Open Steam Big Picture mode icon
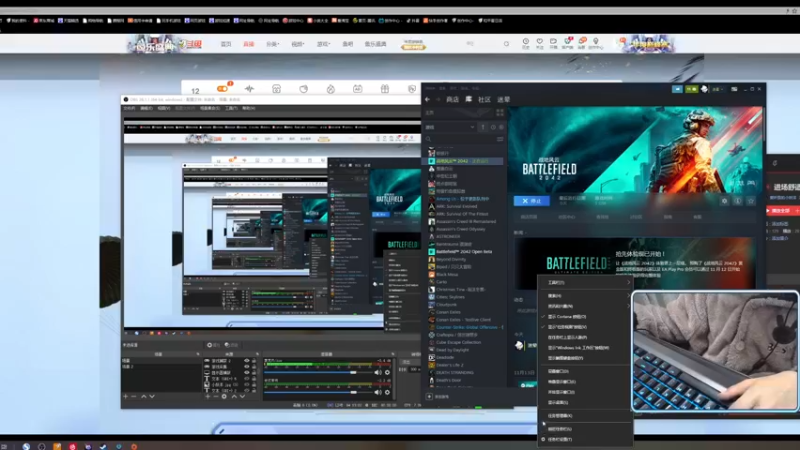Image resolution: width=800 pixels, height=450 pixels. click(x=734, y=89)
